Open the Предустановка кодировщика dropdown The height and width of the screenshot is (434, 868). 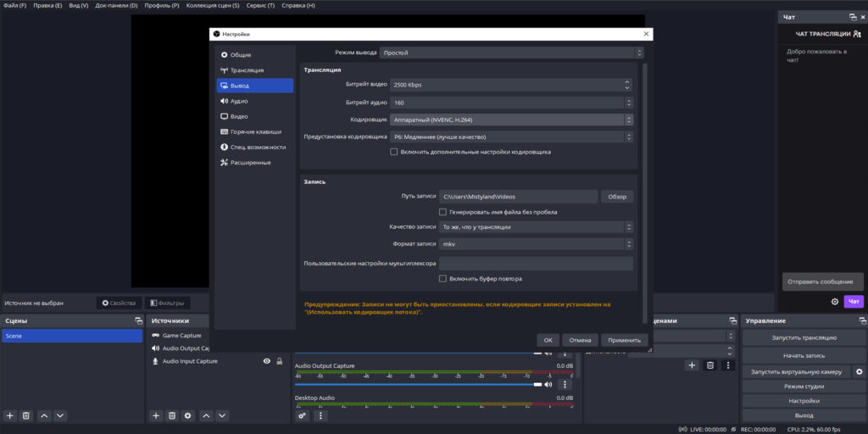click(x=512, y=136)
